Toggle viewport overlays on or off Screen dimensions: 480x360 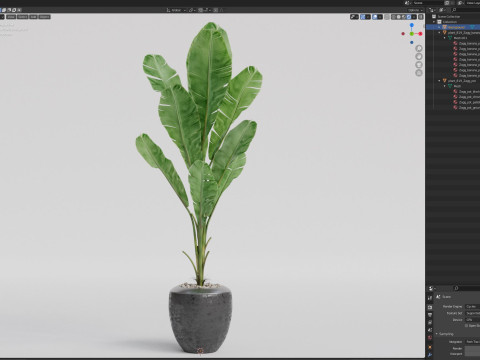tap(375, 17)
